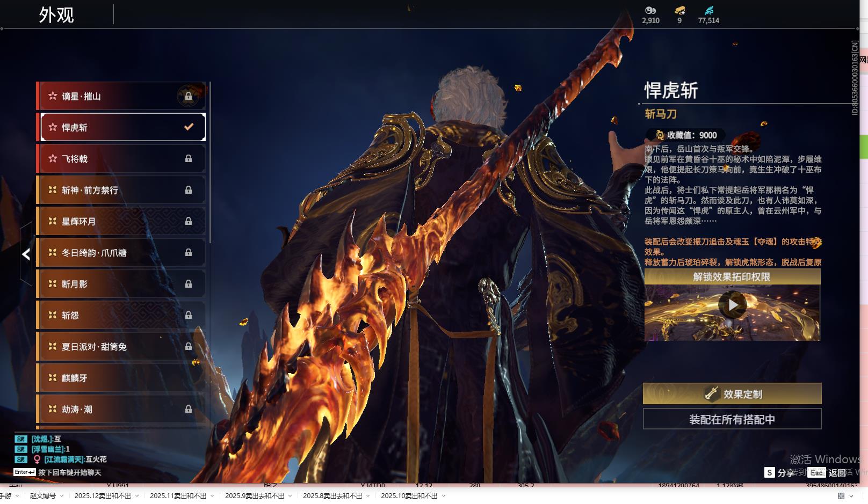The height and width of the screenshot is (504, 868).
Task: Click the 效果定制 button
Action: 732,393
